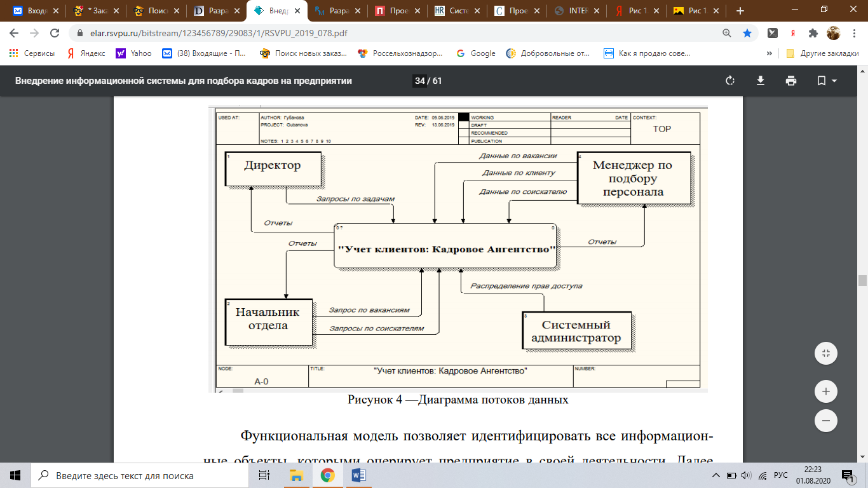Viewport: 868px width, 488px height.
Task: Click the fit to page button
Action: 825,353
